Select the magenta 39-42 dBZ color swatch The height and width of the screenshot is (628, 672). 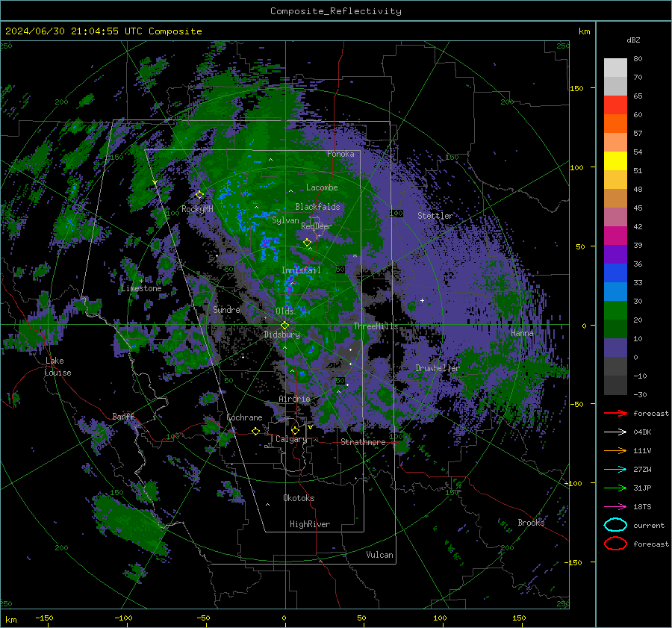click(615, 236)
